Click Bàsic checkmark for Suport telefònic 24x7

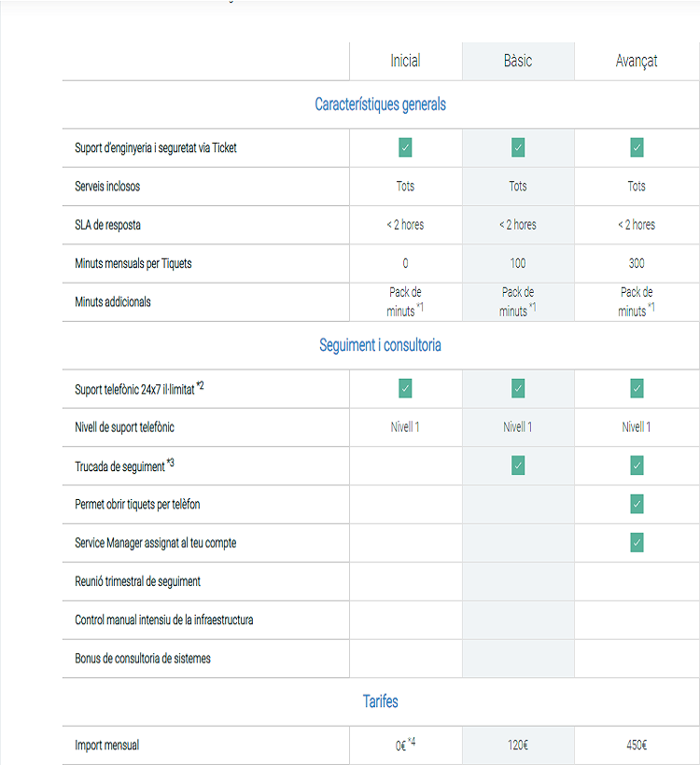(518, 388)
